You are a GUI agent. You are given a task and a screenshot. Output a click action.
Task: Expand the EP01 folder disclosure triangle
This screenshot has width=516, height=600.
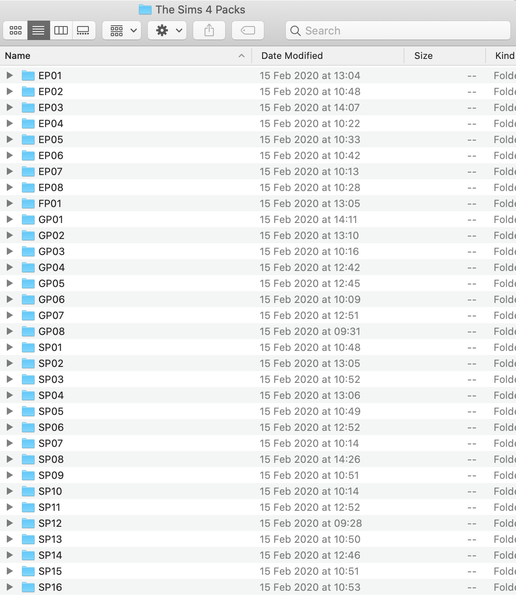click(x=10, y=75)
